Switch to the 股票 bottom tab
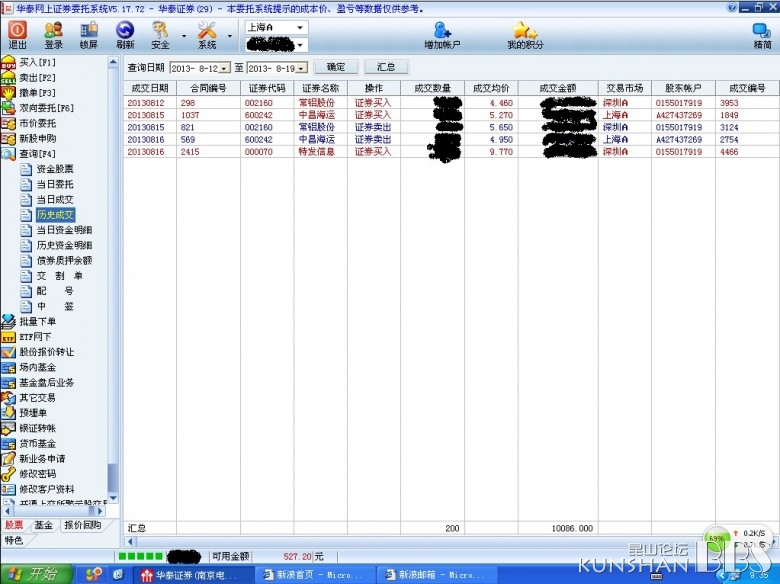780x584 pixels. [x=14, y=525]
